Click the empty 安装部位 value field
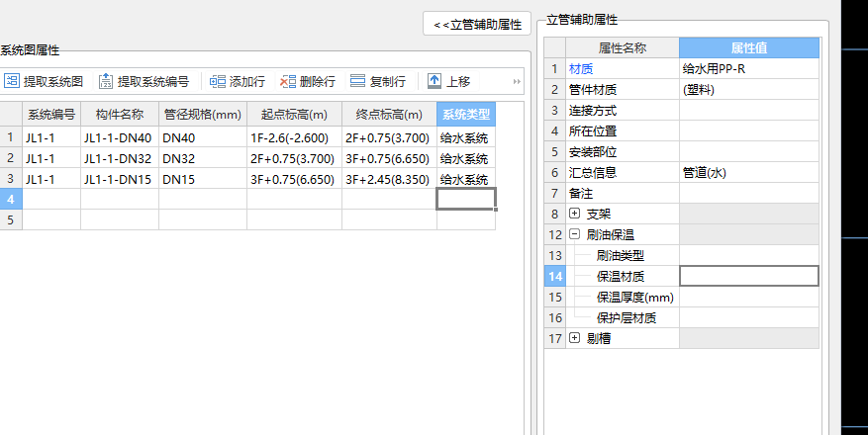The width and height of the screenshot is (868, 435). pos(749,151)
